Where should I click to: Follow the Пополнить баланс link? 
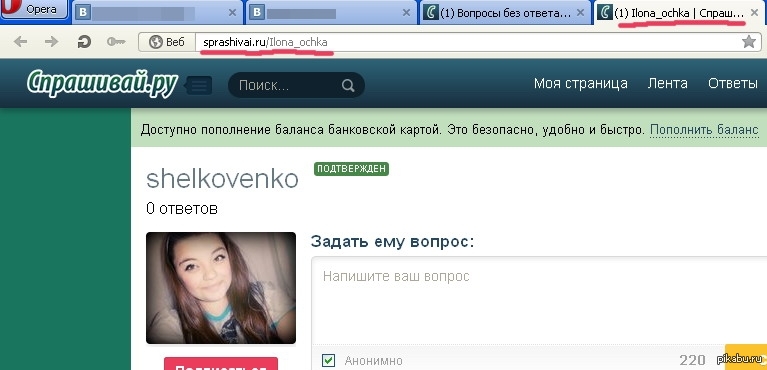704,130
